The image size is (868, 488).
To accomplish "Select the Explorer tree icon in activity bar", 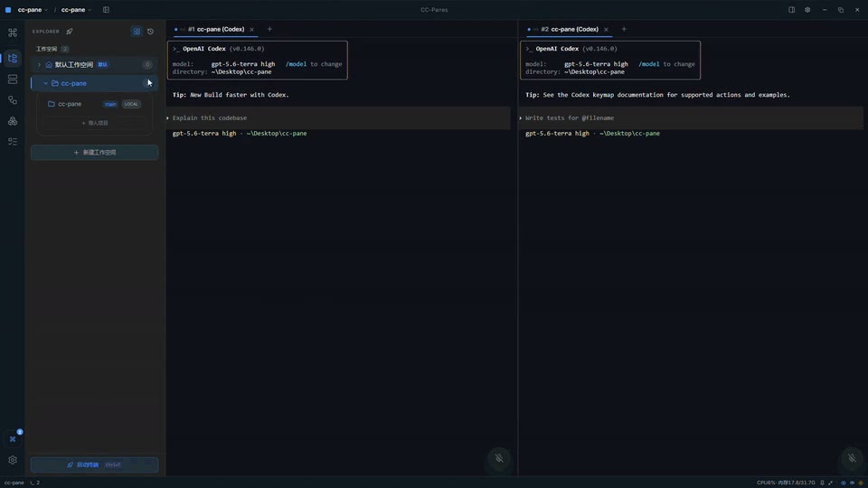I will pyautogui.click(x=12, y=58).
